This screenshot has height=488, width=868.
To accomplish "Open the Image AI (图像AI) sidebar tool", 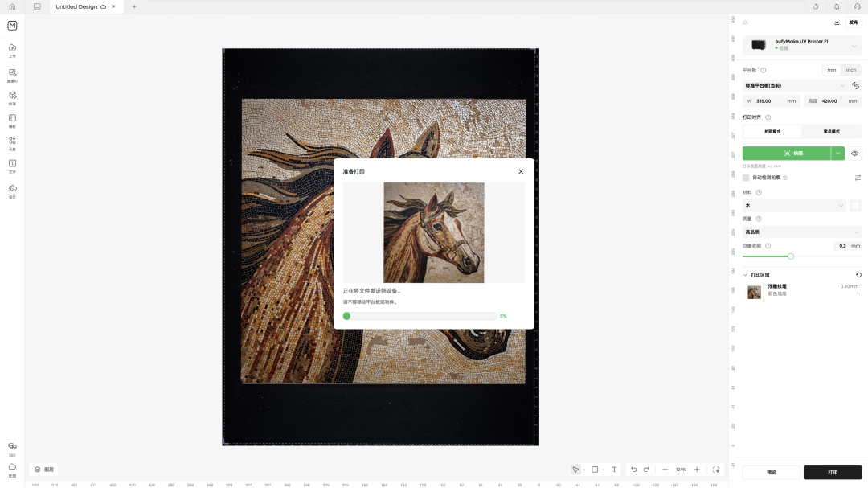I will (12, 76).
